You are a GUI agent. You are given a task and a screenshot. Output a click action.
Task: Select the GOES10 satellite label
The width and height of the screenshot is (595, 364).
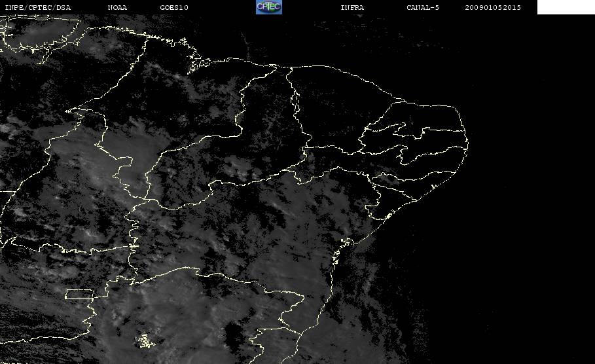(x=174, y=7)
